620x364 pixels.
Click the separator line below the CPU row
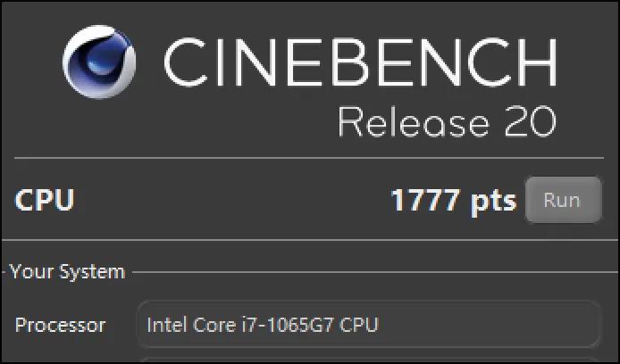click(x=308, y=240)
